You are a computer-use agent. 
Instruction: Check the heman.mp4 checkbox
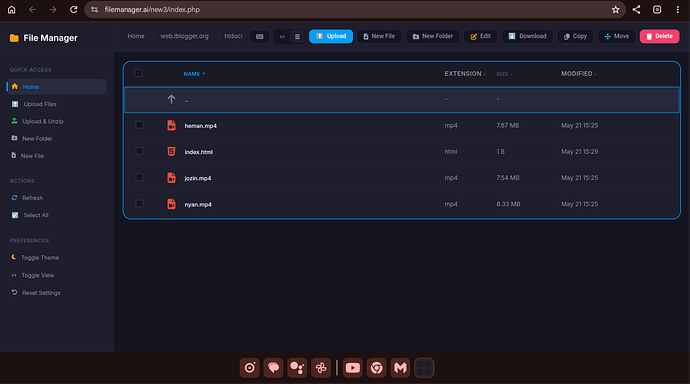pyautogui.click(x=139, y=125)
